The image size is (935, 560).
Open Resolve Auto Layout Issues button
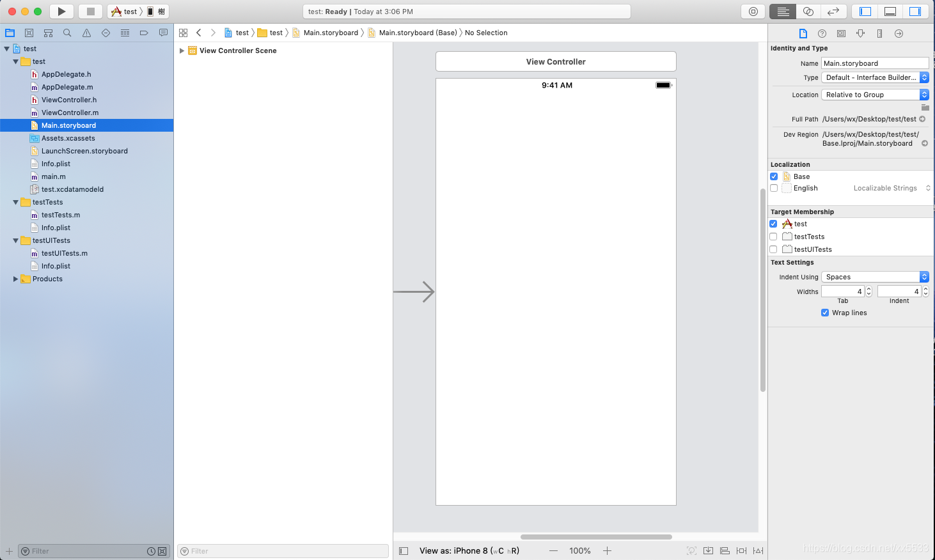pyautogui.click(x=758, y=550)
